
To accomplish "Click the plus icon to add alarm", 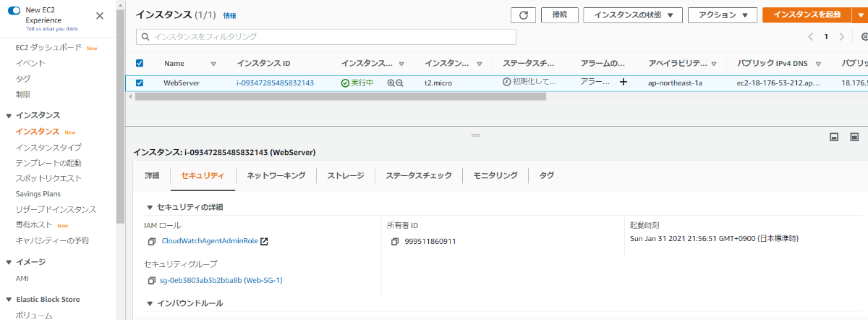I will click(624, 83).
